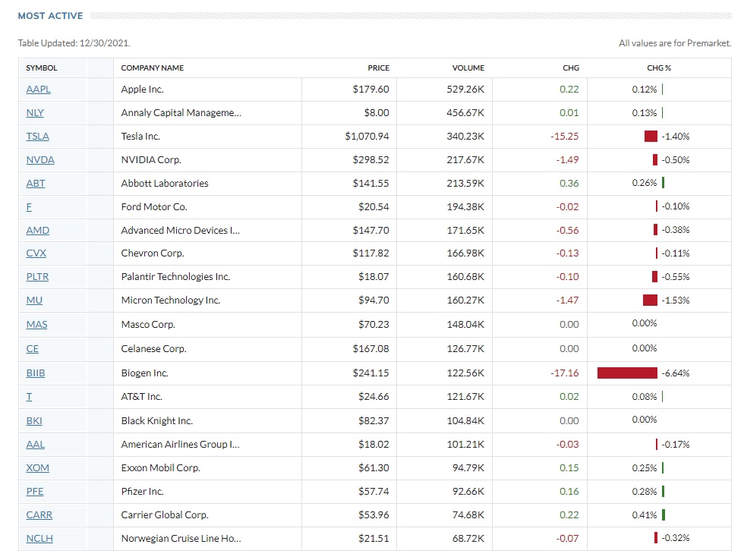This screenshot has height=560, width=744.
Task: Click Micron Technology price $94.70
Action: click(374, 300)
